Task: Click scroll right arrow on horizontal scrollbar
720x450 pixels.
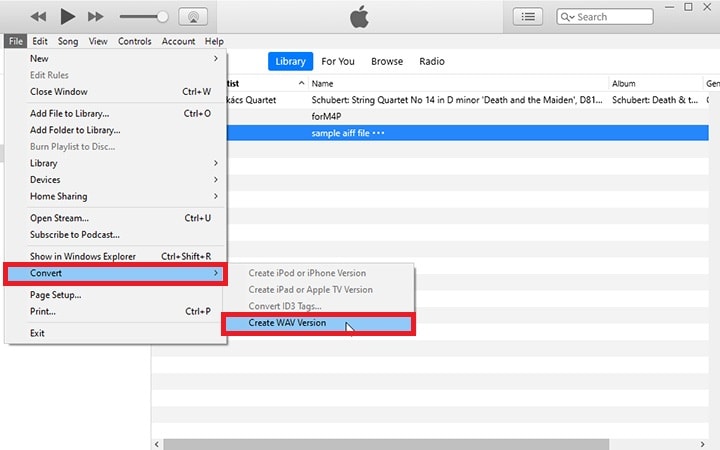Action: pyautogui.click(x=702, y=444)
